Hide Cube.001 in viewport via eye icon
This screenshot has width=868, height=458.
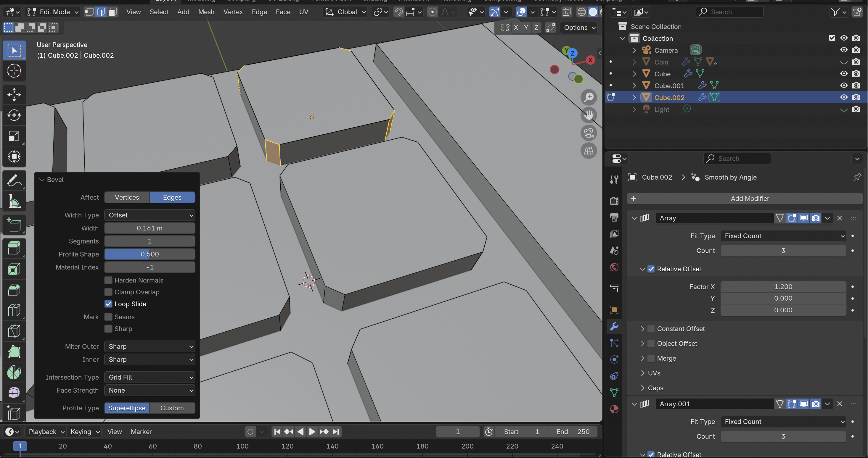(x=843, y=86)
